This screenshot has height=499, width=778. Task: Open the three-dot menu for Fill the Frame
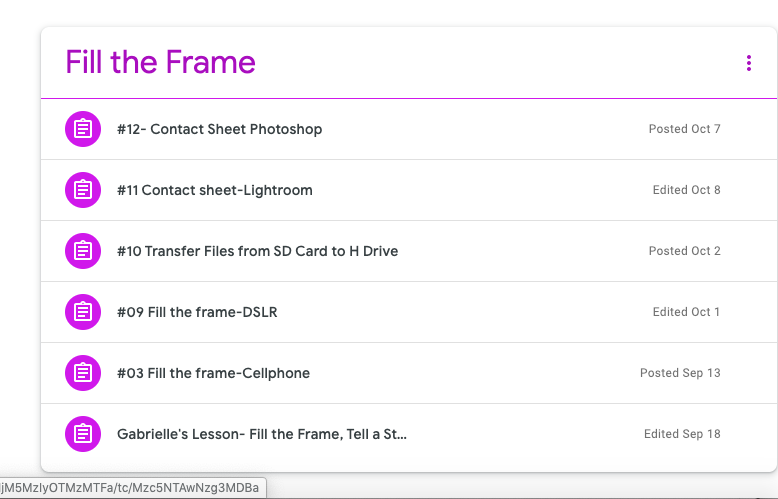(748, 63)
